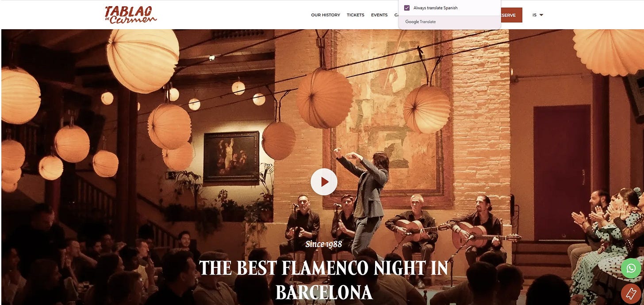Click the Always translate Spanish label
Viewport: 644px width, 305px height.
(x=435, y=8)
